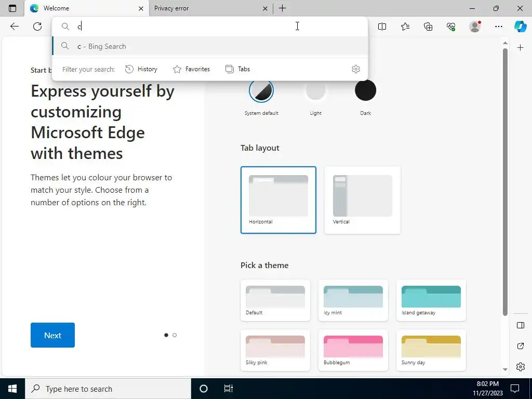Click the taskbar clock and date

(487, 389)
